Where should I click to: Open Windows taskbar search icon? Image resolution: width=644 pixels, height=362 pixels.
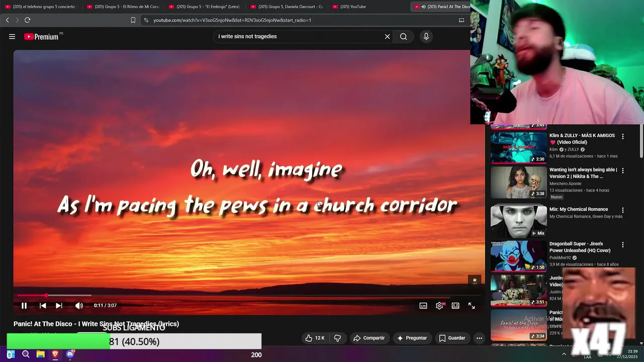26,354
